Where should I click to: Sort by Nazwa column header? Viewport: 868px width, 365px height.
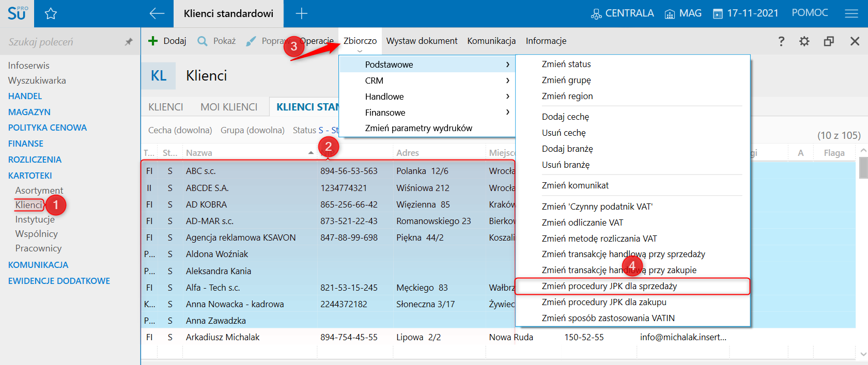point(199,153)
